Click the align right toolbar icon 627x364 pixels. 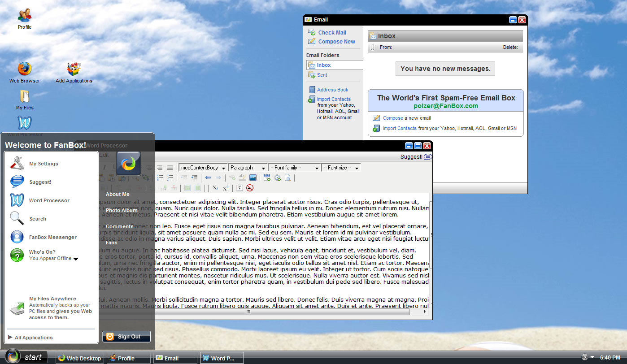tap(160, 168)
